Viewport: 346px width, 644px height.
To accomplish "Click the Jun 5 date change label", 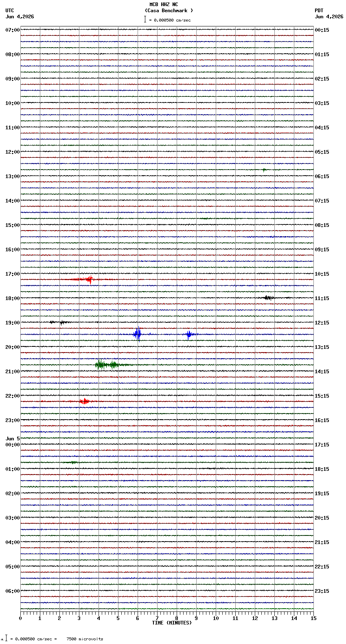I will (13, 439).
